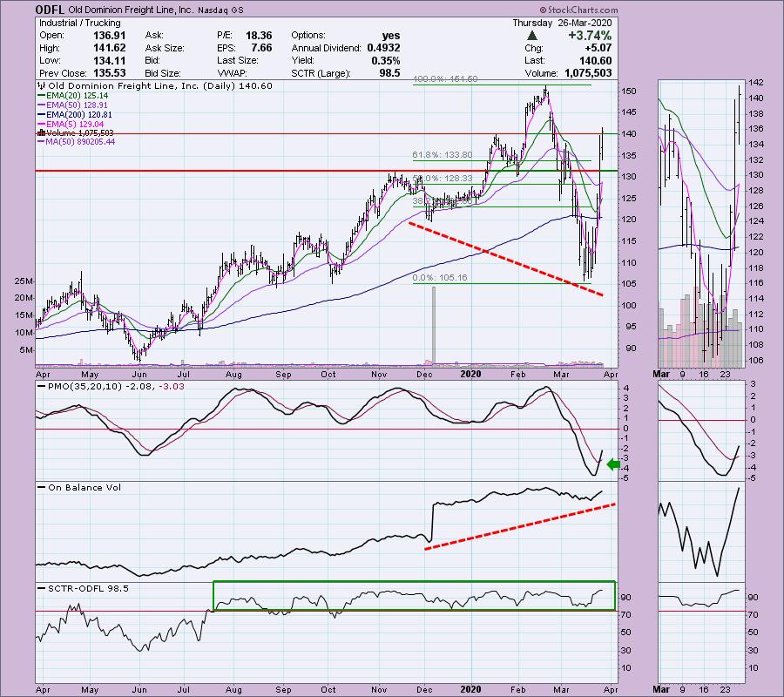784x697 pixels.
Task: Click the up-triangle price change indicator
Action: [532, 36]
